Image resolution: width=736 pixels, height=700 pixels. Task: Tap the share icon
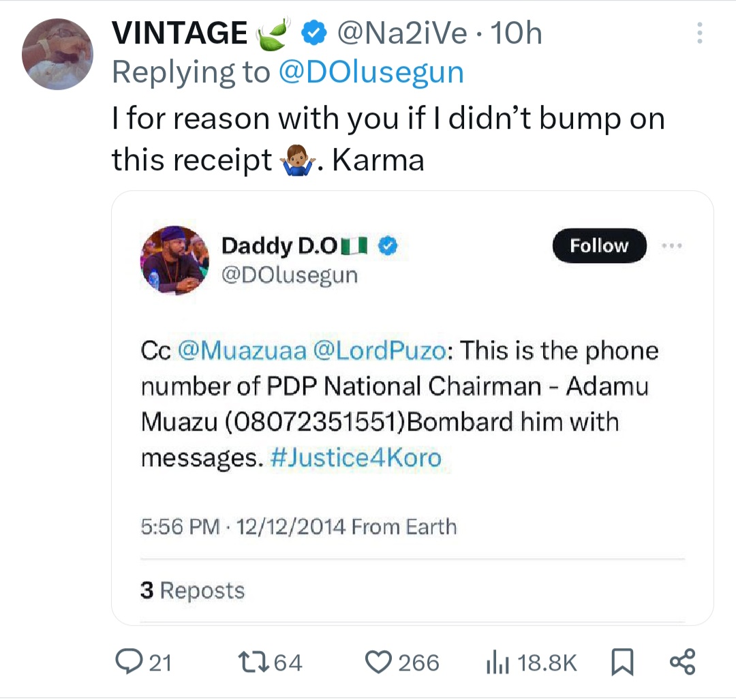pyautogui.click(x=682, y=662)
